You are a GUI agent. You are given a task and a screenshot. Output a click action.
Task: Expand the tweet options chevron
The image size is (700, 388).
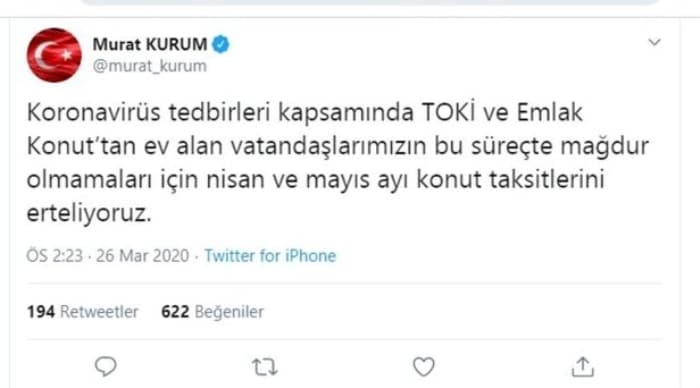tap(654, 42)
